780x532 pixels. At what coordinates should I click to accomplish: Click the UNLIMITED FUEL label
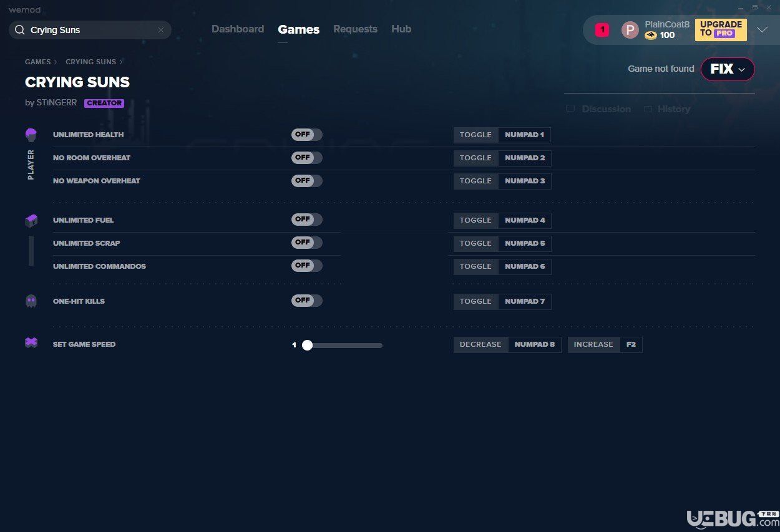point(84,220)
